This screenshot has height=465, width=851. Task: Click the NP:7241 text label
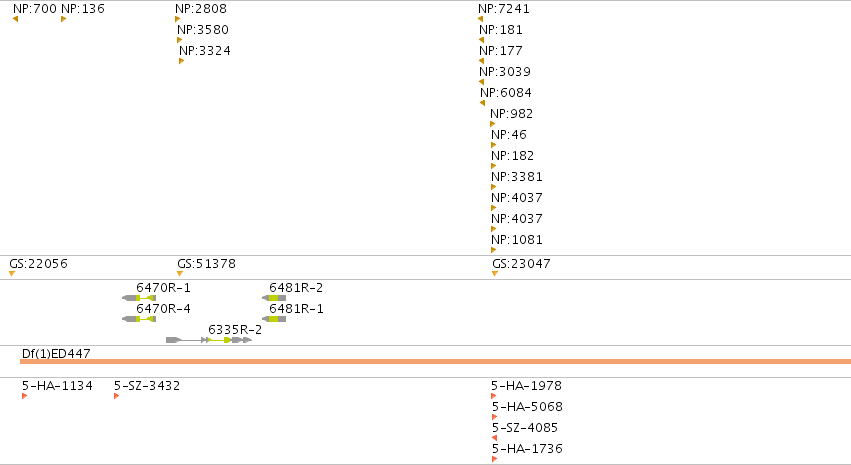pyautogui.click(x=504, y=9)
